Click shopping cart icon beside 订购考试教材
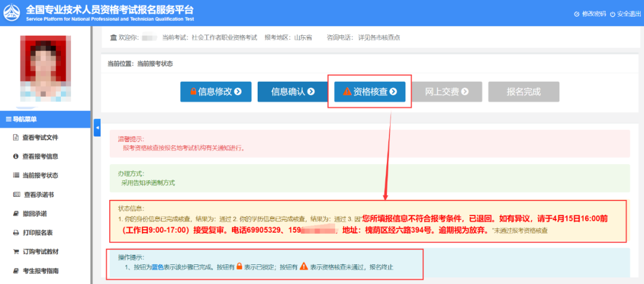 pos(16,252)
